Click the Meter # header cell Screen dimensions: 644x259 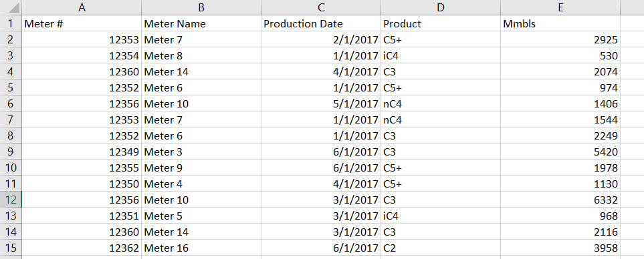point(82,24)
